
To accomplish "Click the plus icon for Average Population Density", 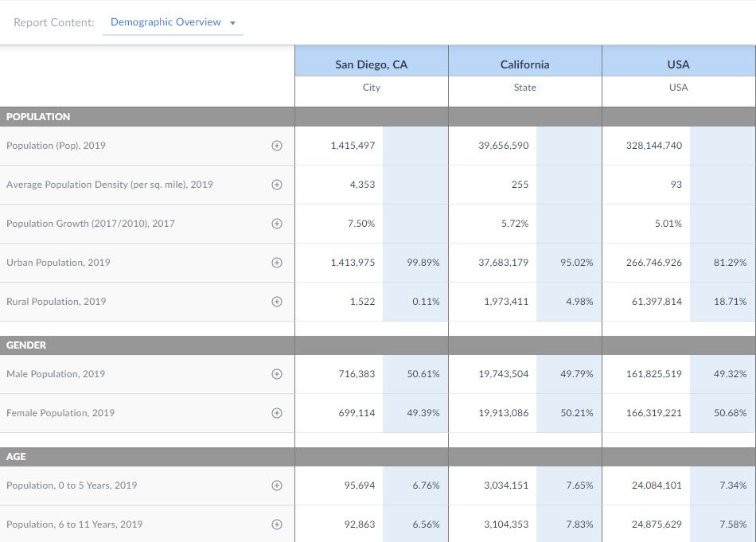I will point(277,185).
